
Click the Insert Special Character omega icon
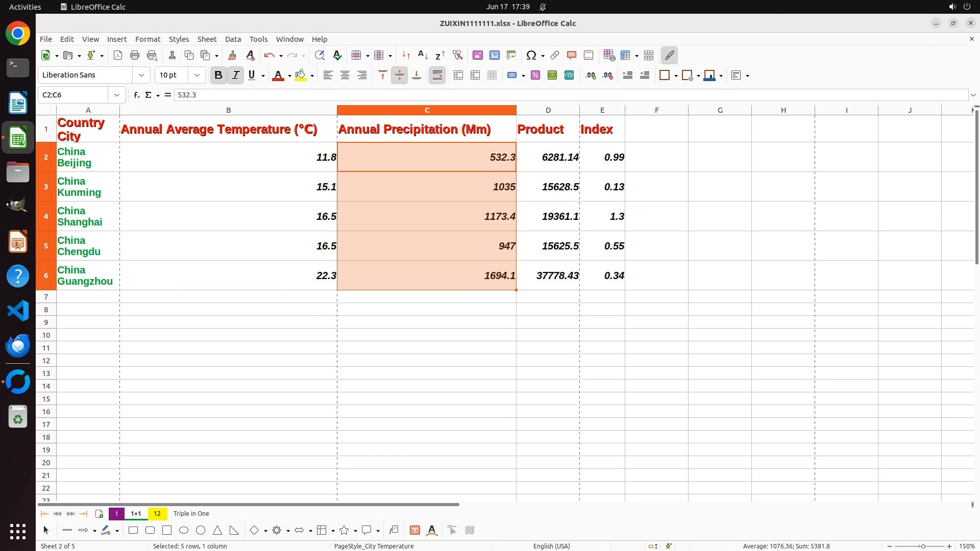(x=531, y=55)
